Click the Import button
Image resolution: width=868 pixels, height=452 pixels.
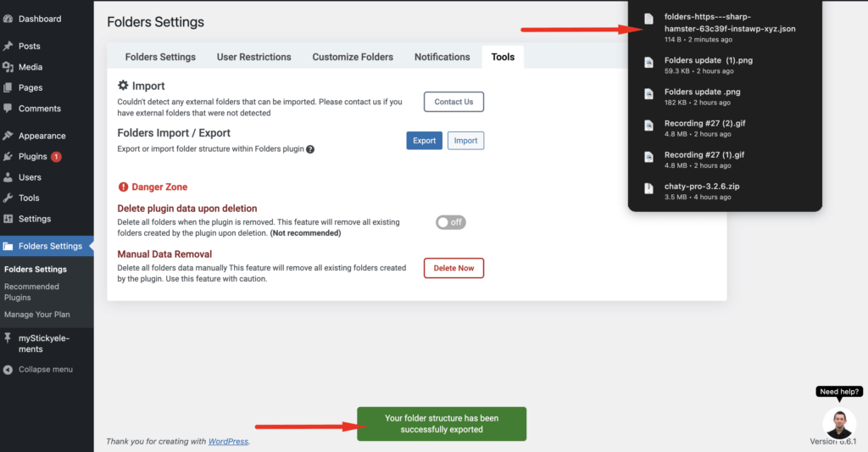click(465, 141)
